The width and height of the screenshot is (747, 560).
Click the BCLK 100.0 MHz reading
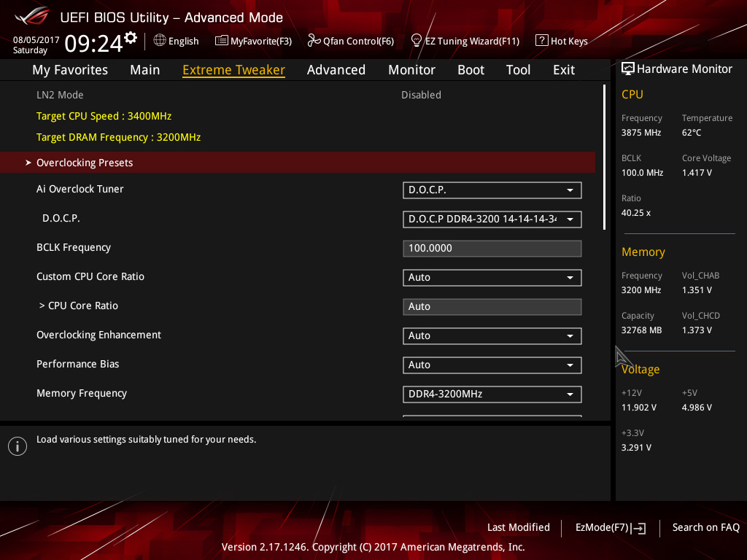[x=642, y=172]
